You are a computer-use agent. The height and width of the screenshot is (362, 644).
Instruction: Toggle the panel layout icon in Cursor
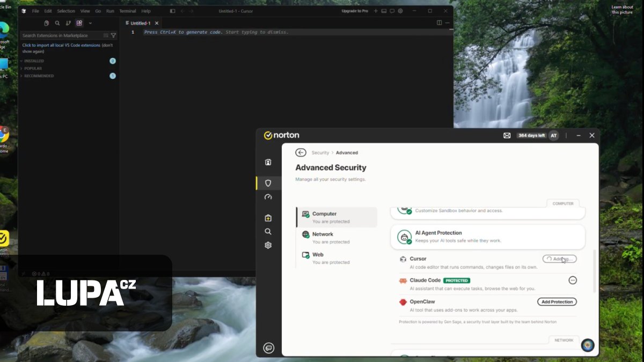[384, 11]
